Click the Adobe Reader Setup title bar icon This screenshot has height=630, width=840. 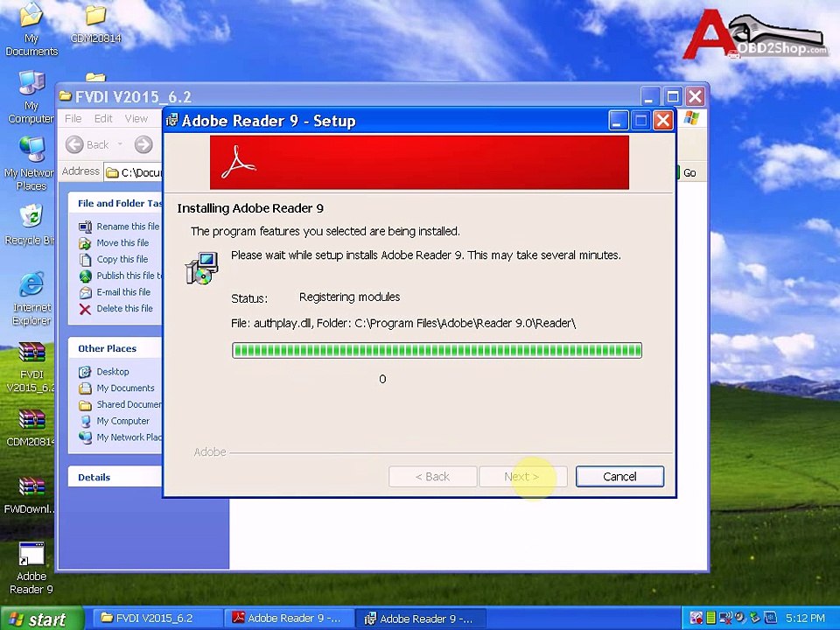tap(172, 121)
